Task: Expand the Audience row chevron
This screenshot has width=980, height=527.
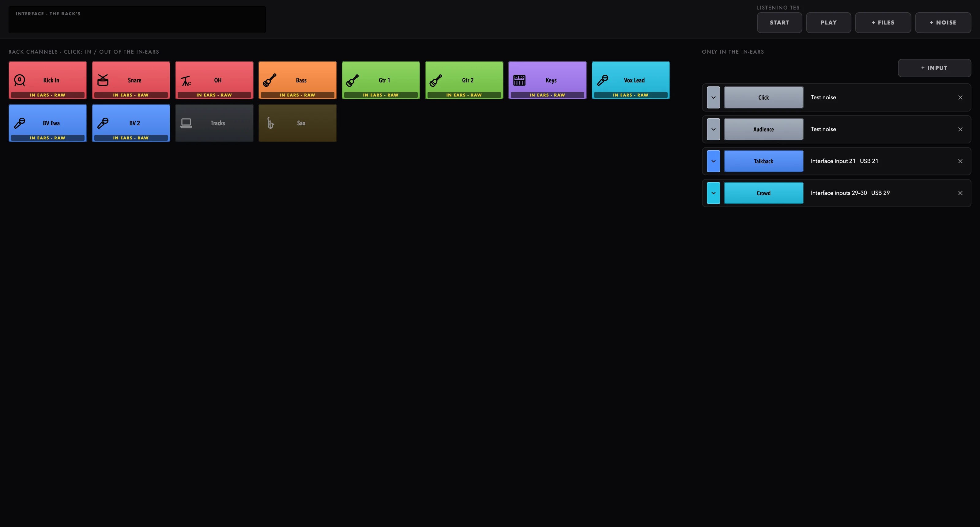Action: point(713,129)
